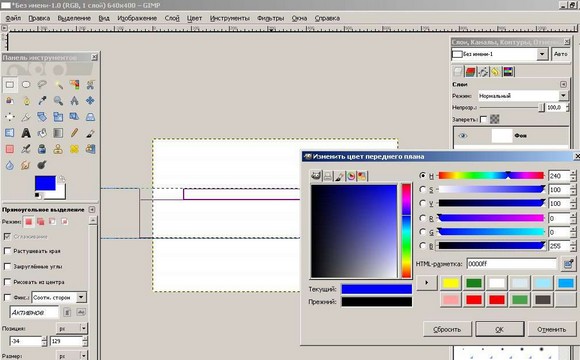Select the Ellipse Select tool

click(x=26, y=85)
